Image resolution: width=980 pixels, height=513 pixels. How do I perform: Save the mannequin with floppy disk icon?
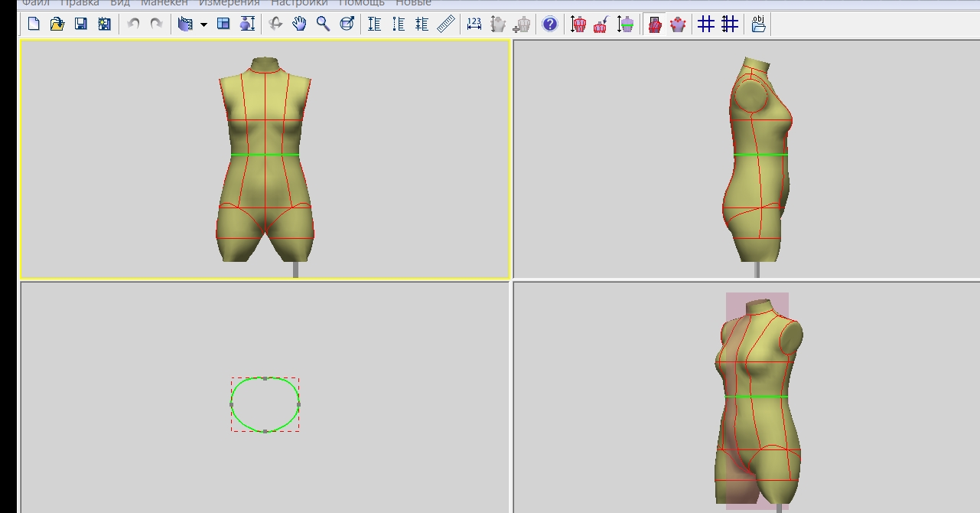tap(81, 24)
